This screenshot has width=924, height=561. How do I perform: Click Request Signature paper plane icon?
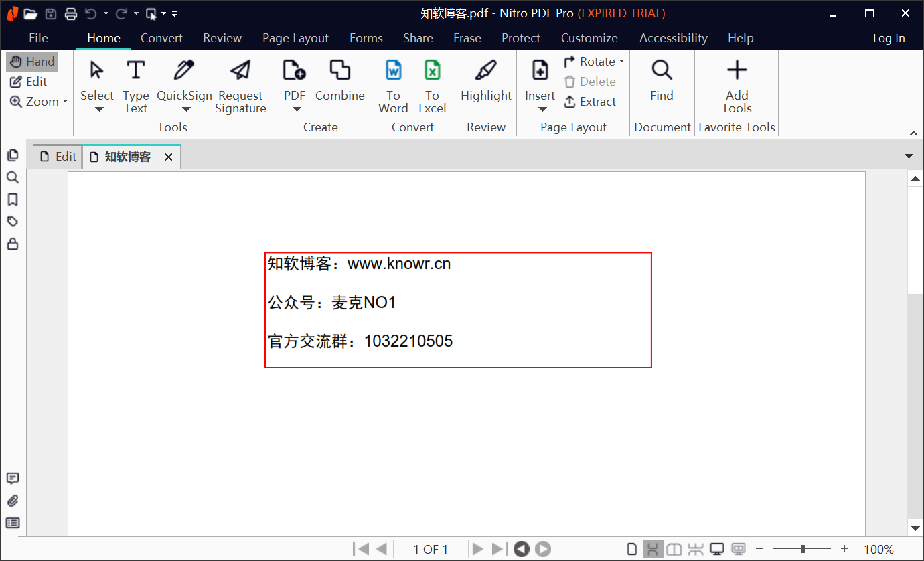(x=240, y=70)
